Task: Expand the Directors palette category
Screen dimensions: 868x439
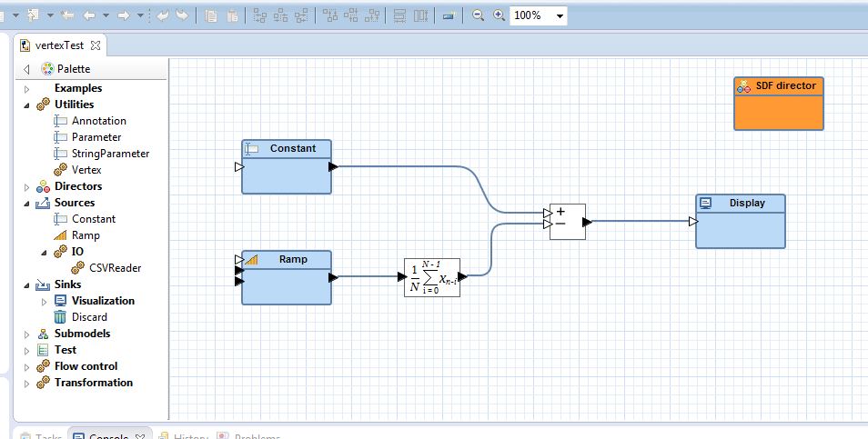Action: pyautogui.click(x=26, y=186)
